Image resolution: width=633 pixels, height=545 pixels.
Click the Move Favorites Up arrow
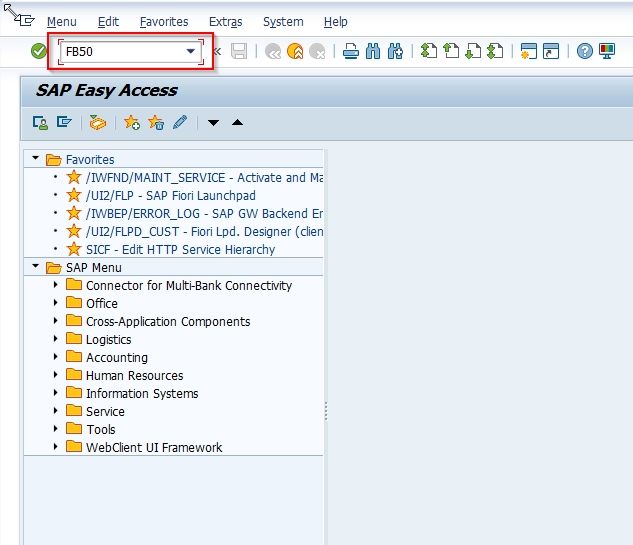[237, 122]
